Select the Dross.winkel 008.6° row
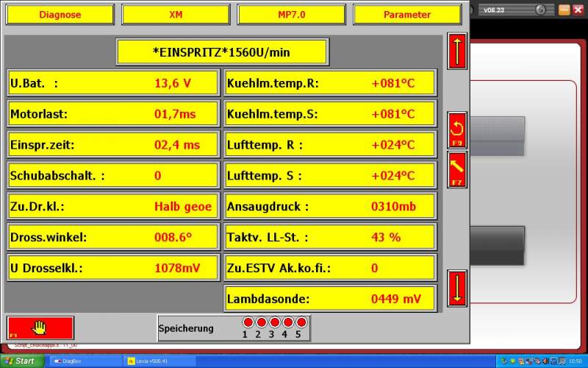Image resolution: width=588 pixels, height=368 pixels. 113,237
